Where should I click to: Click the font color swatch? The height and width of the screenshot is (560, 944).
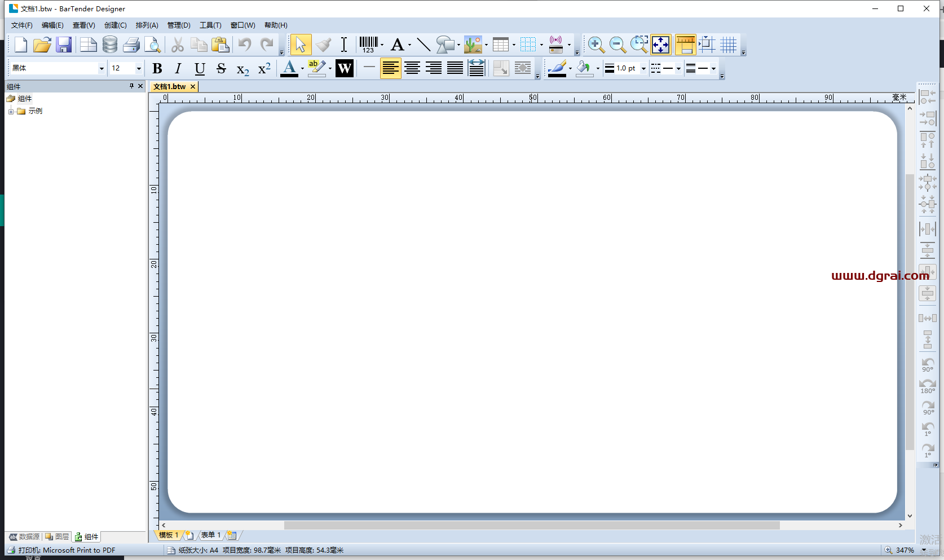point(289,68)
